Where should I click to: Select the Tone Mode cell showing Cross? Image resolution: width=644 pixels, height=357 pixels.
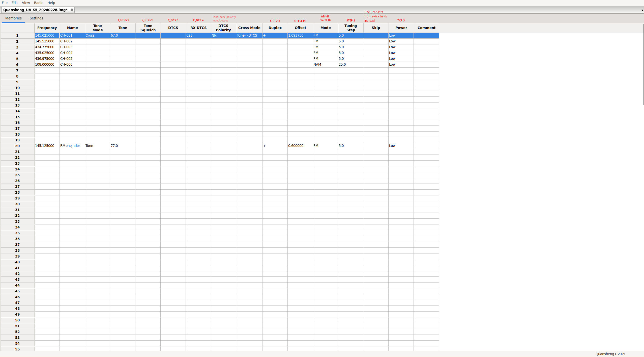tap(97, 35)
